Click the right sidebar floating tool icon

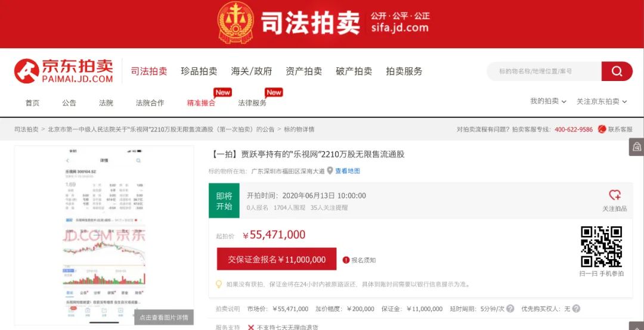pos(636,147)
